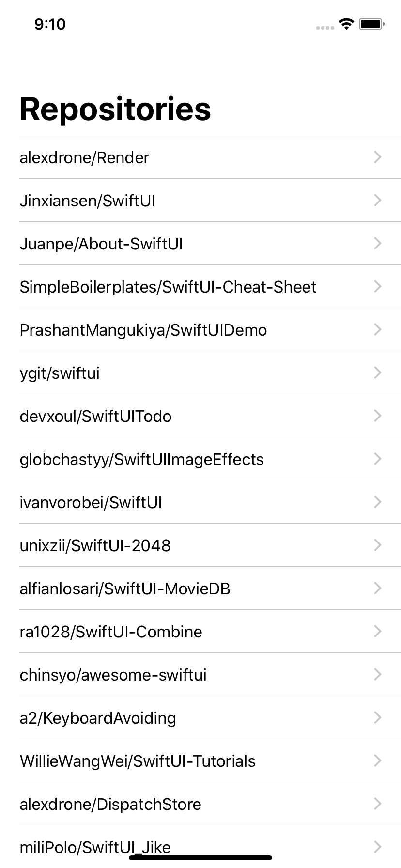Expand unixzii/SwiftUI-2048 using its arrow
This screenshot has height=868, width=401.
378,545
